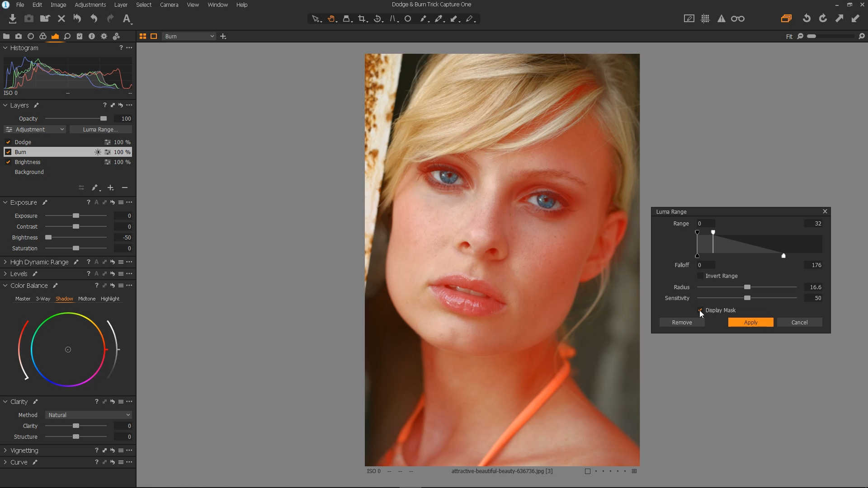Disable the Dodge layer checkbox
This screenshot has width=868, height=488.
[x=8, y=142]
